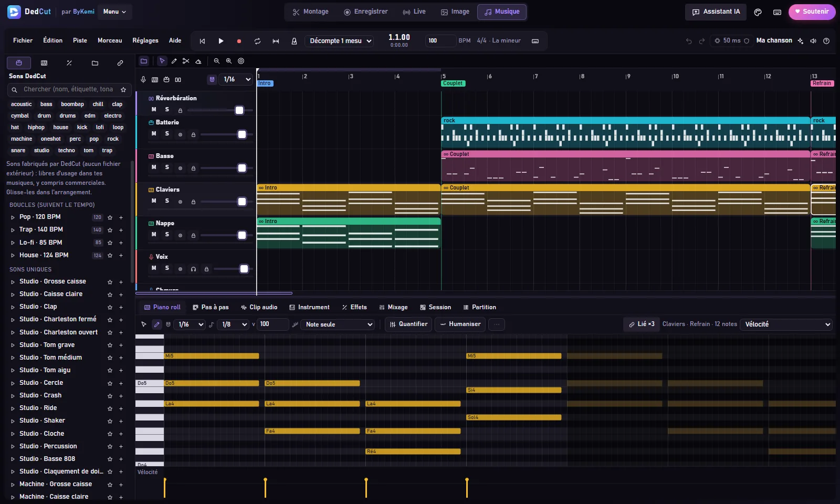Image resolution: width=840 pixels, height=504 pixels.
Task: Toggle the loop playback icon
Action: pos(257,41)
